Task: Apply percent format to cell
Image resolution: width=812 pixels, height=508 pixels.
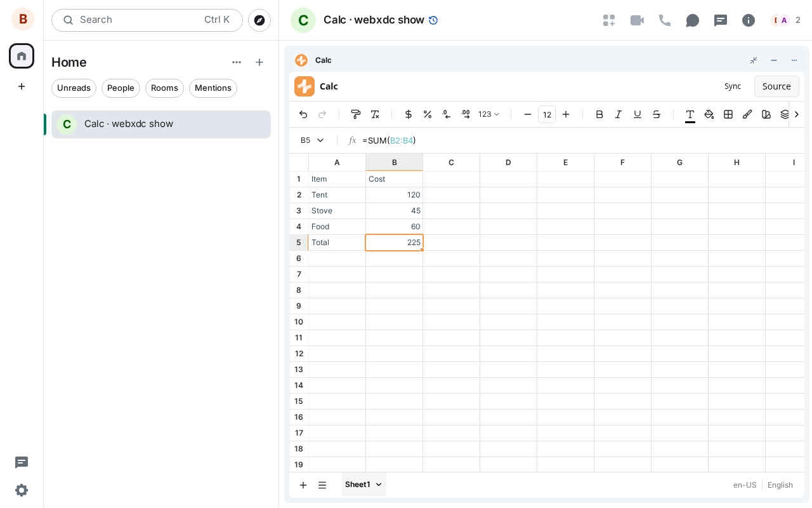Action: (428, 114)
